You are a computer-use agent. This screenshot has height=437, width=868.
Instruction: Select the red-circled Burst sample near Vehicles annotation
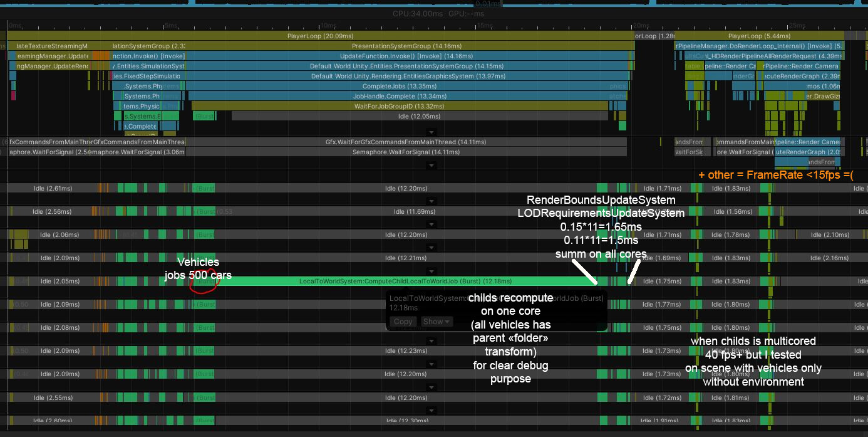pos(204,281)
